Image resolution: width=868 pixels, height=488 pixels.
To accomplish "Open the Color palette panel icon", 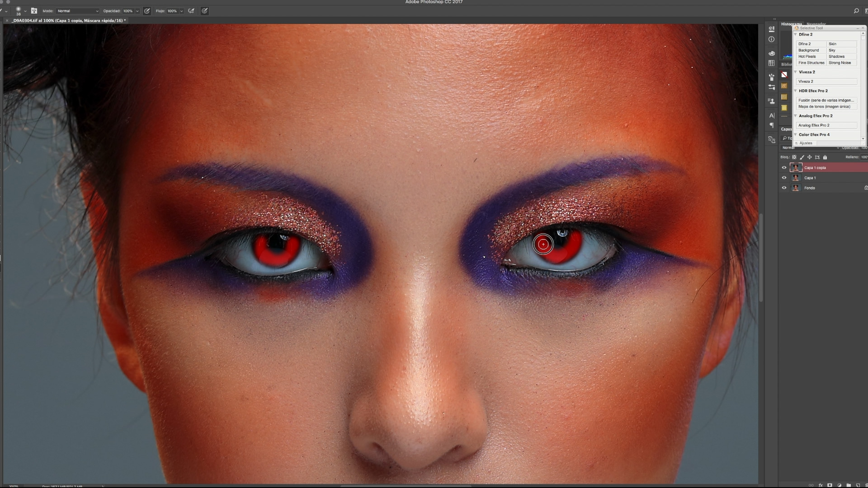I will (x=772, y=53).
